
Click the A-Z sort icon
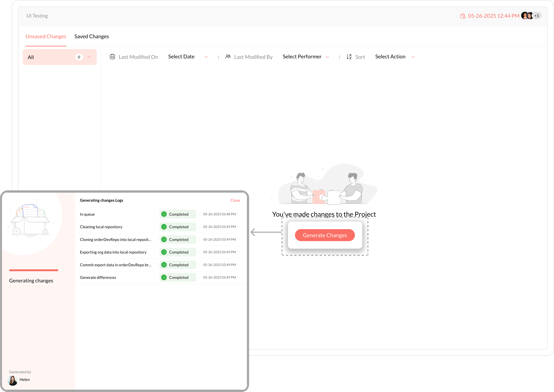[349, 57]
